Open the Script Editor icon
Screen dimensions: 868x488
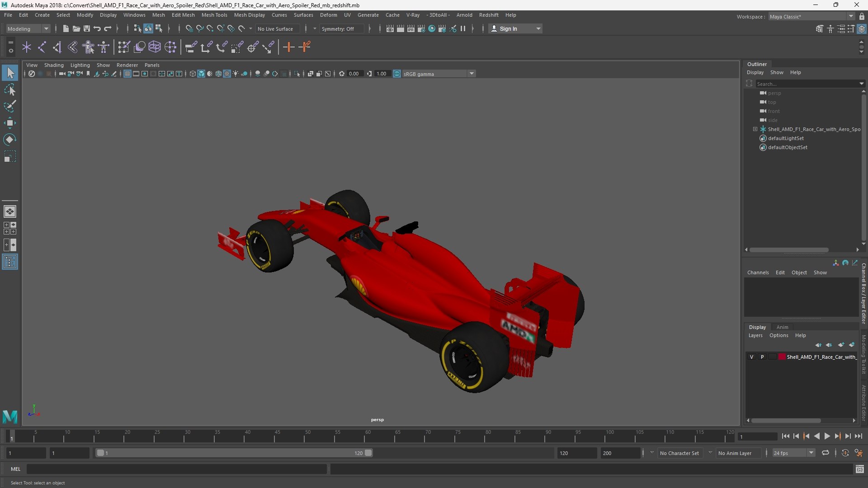(859, 469)
